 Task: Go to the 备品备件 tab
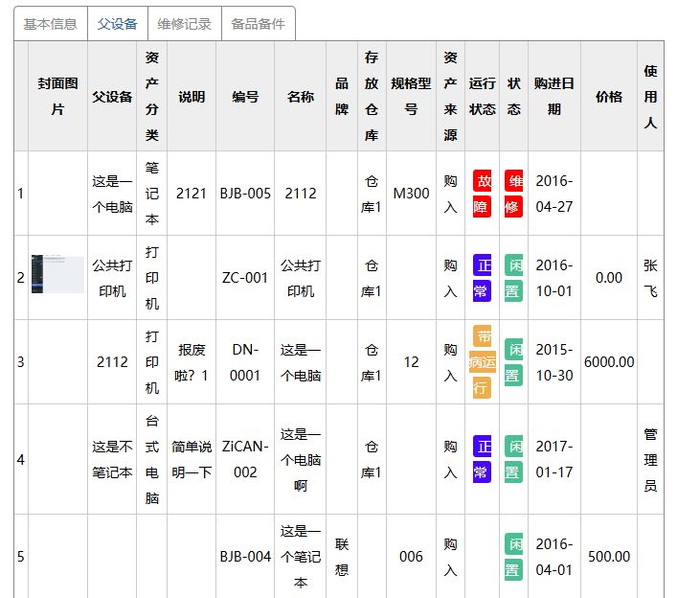[258, 24]
